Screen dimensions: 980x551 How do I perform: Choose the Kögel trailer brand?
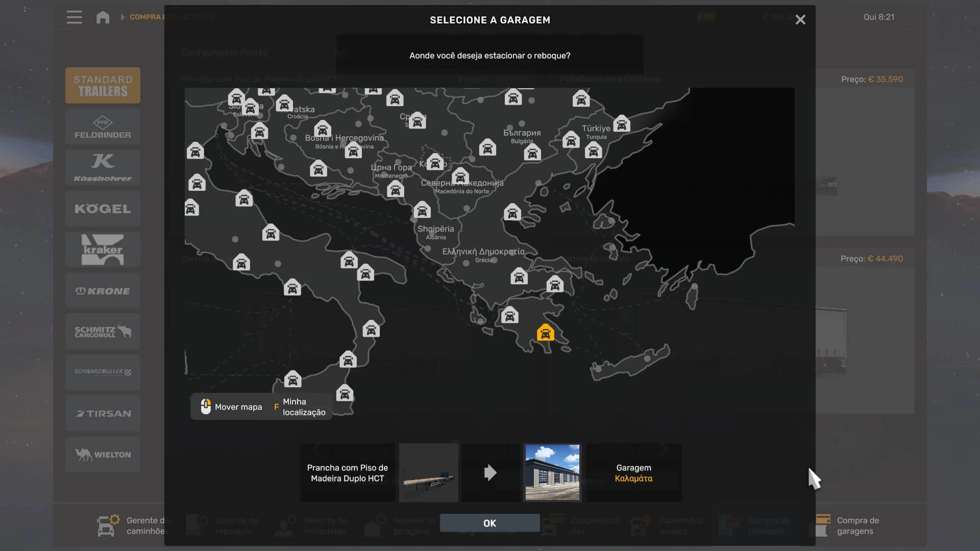(x=103, y=209)
